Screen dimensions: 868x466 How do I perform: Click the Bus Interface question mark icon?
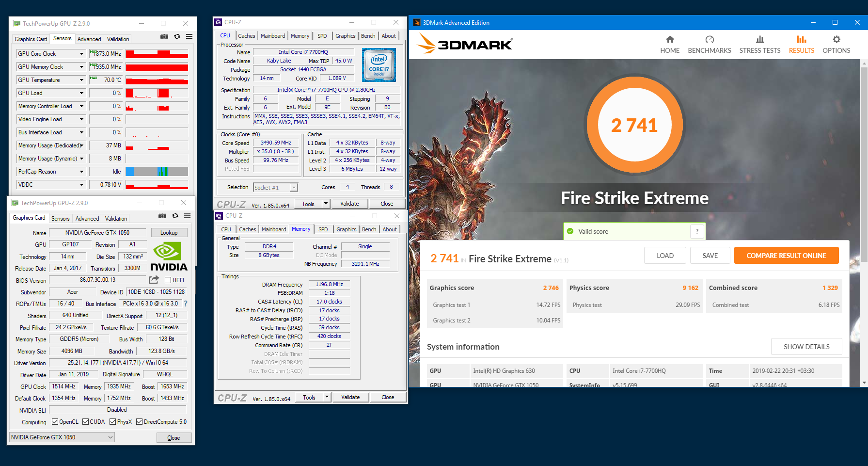tap(185, 304)
